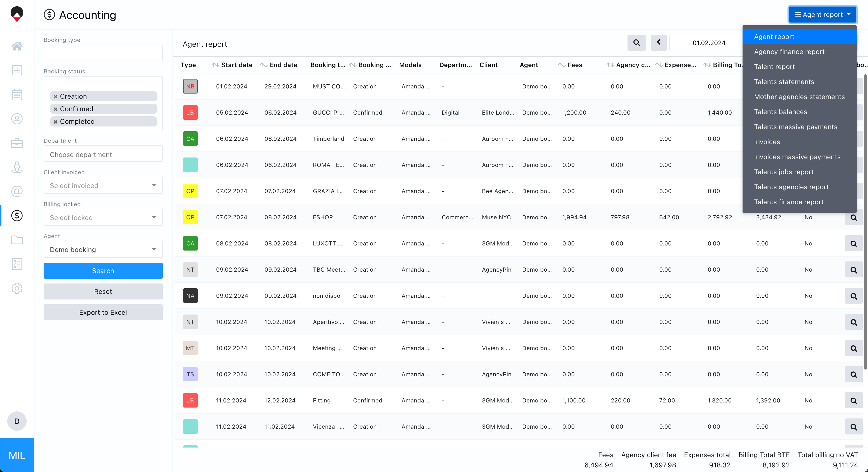Screen dimensions: 868x472
Task: Open the checklist tasks icon in sidebar
Action: pyautogui.click(x=17, y=264)
